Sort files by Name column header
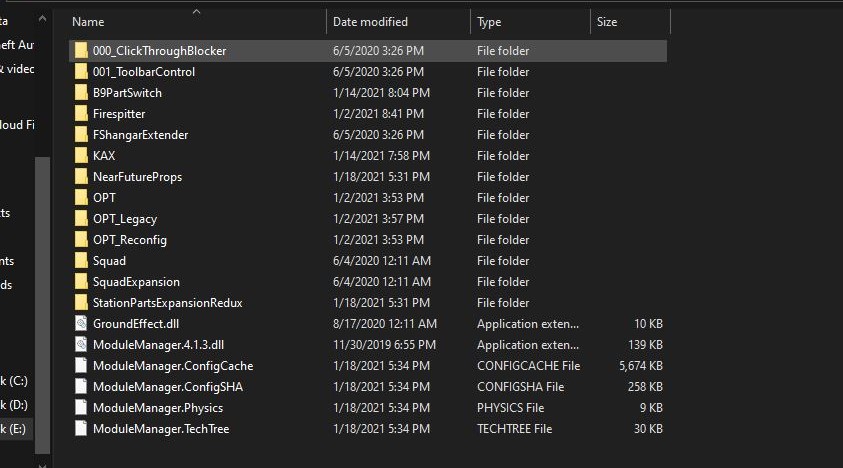Image resolution: width=843 pixels, height=468 pixels. point(88,22)
